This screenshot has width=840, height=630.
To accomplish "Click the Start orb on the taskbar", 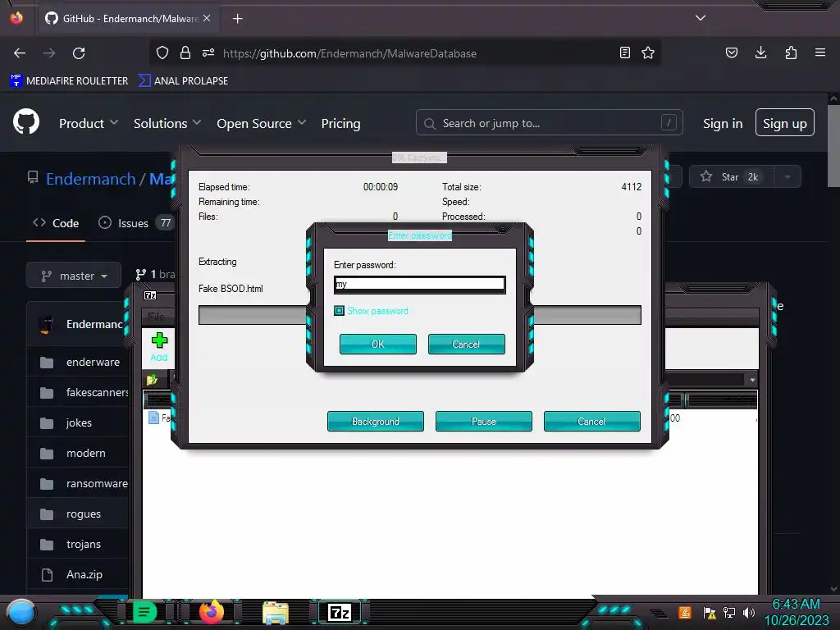I will click(x=21, y=612).
